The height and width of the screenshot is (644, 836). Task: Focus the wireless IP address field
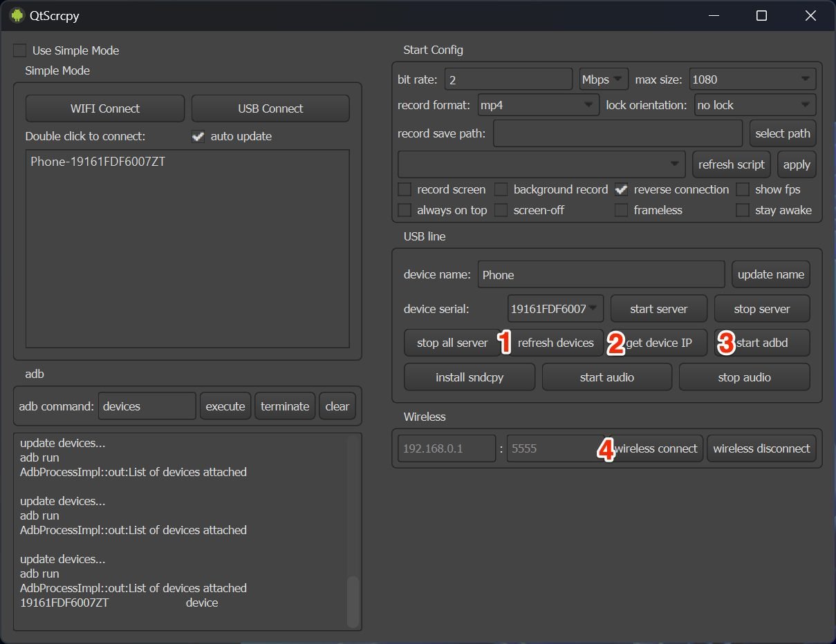447,448
